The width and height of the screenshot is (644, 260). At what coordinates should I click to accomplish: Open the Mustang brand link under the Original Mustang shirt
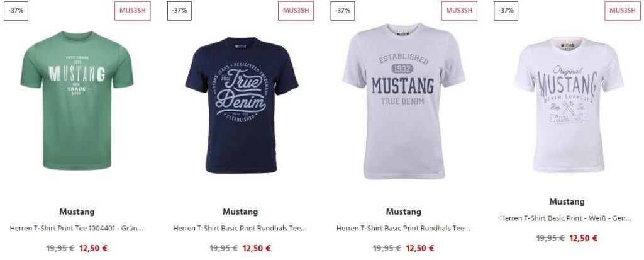coord(567,202)
